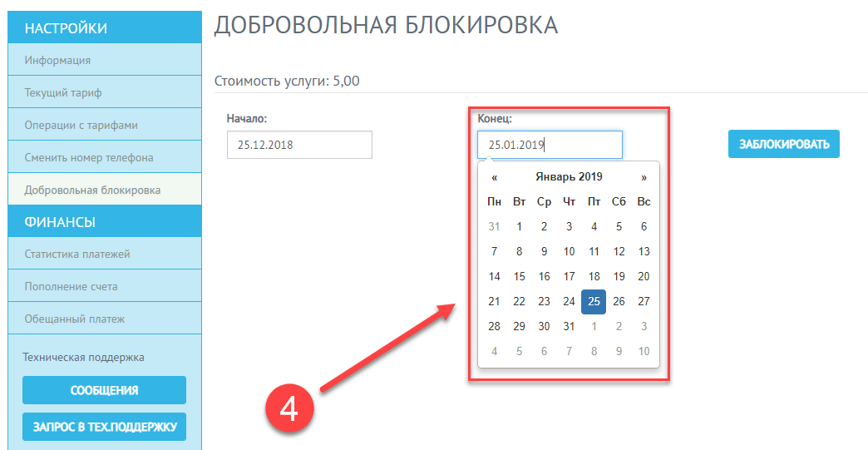
Task: Pick January 23 in calendar
Action: pyautogui.click(x=544, y=302)
